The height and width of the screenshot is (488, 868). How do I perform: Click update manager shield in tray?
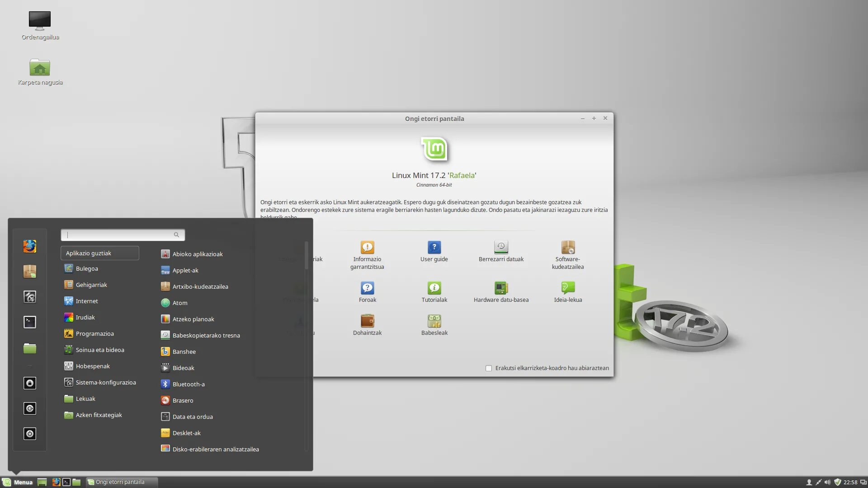coord(837,482)
